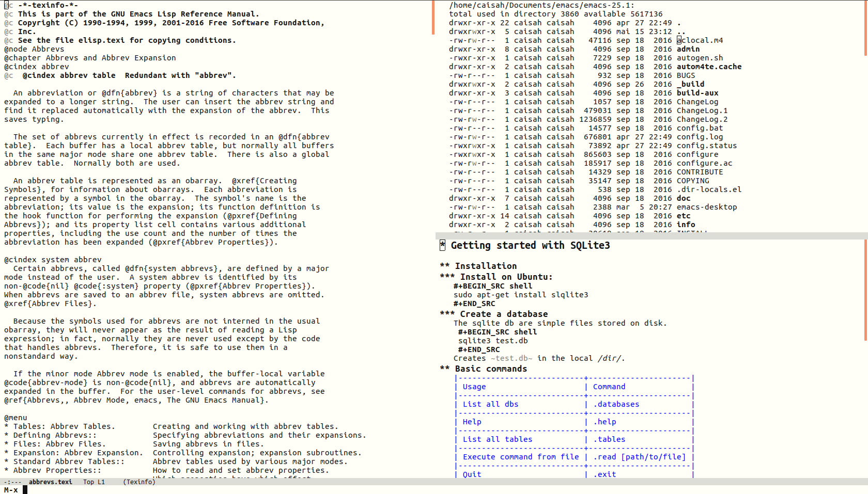Viewport: 868px width, 494px height.
Task: Open the aclocal.m4 file in dired
Action: point(700,40)
